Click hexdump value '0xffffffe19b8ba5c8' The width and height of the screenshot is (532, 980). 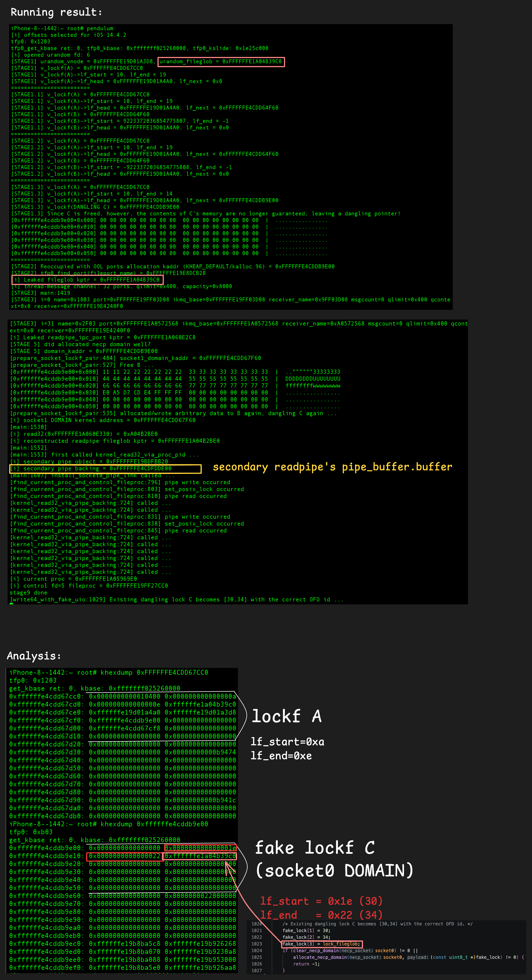coord(124,944)
